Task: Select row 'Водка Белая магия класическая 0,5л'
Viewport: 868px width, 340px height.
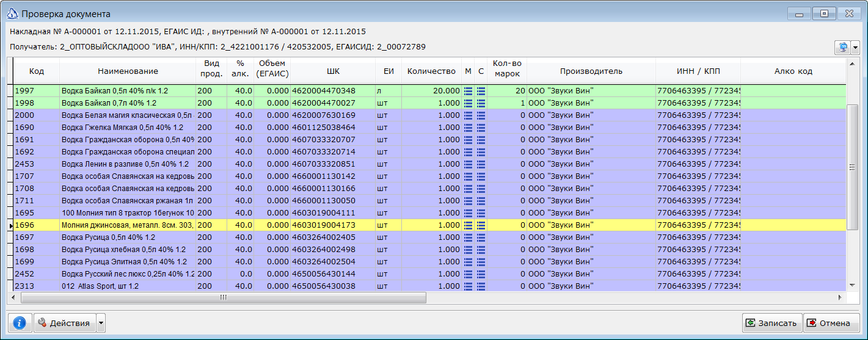Action: (429, 115)
